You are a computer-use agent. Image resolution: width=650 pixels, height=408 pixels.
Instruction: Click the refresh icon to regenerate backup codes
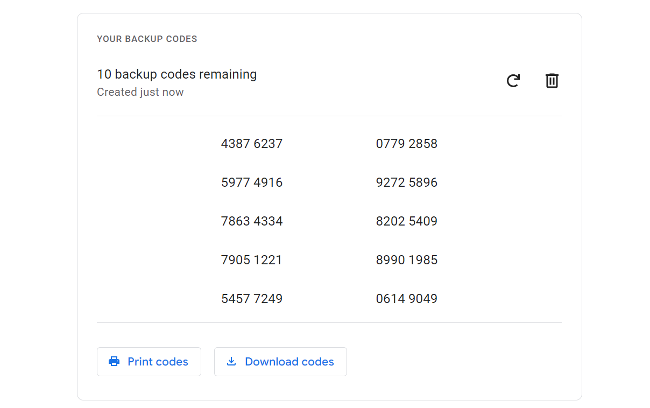(x=513, y=80)
